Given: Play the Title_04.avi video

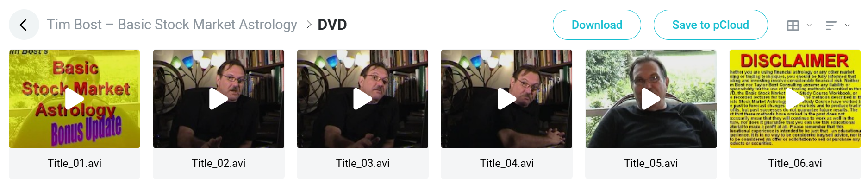Looking at the screenshot, I should click(507, 99).
